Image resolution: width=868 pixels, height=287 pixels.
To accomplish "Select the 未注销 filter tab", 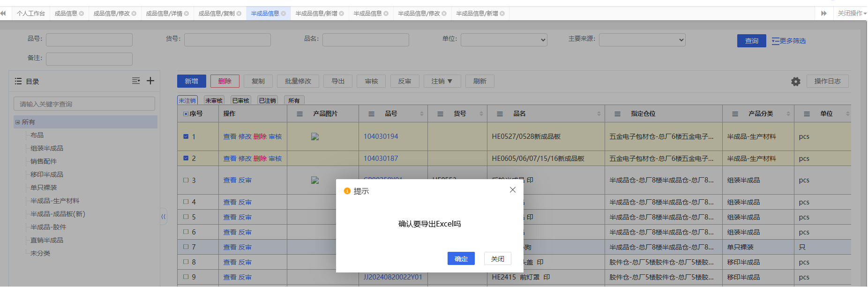I will 187,100.
